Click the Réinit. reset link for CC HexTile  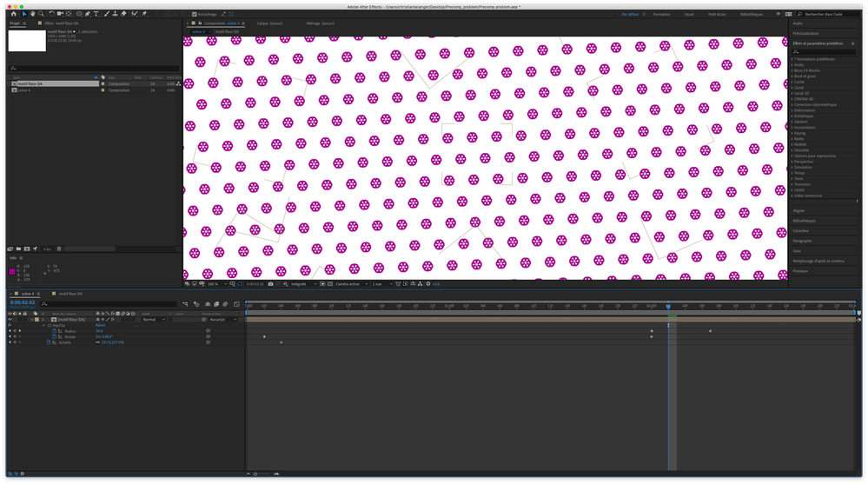pos(100,325)
